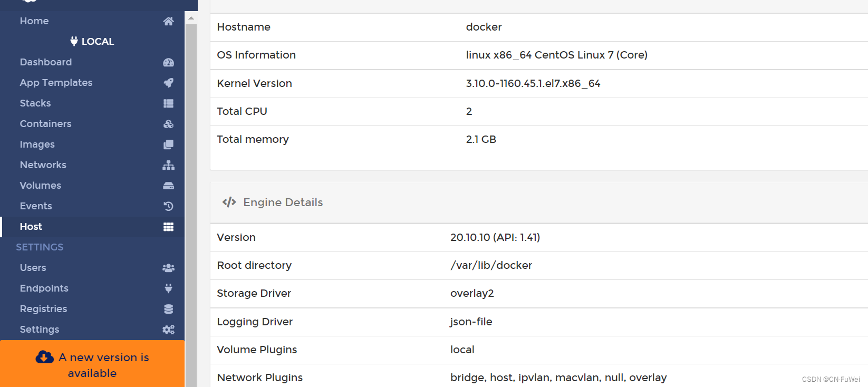Click the Network Plugins label
Viewport: 868px width, 387px height.
260,378
